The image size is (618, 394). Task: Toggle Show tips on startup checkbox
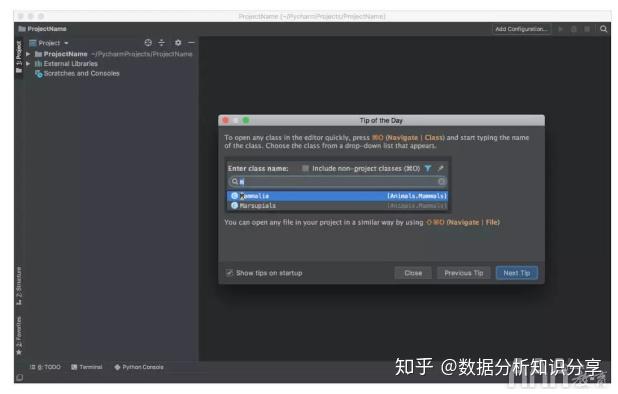coord(229,273)
